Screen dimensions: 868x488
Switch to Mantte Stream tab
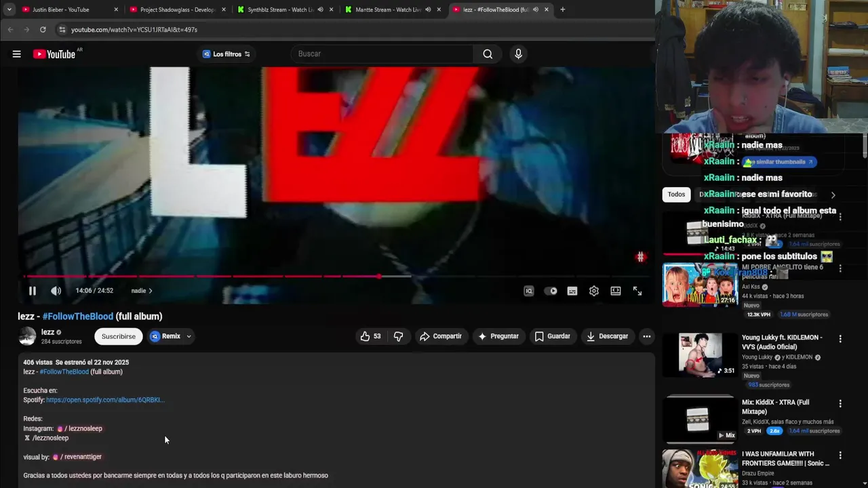tap(387, 9)
